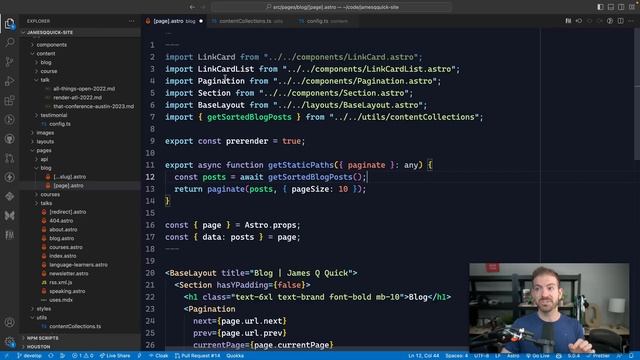
Task: Open the FM icon in activity bar
Action: [x=9, y=235]
